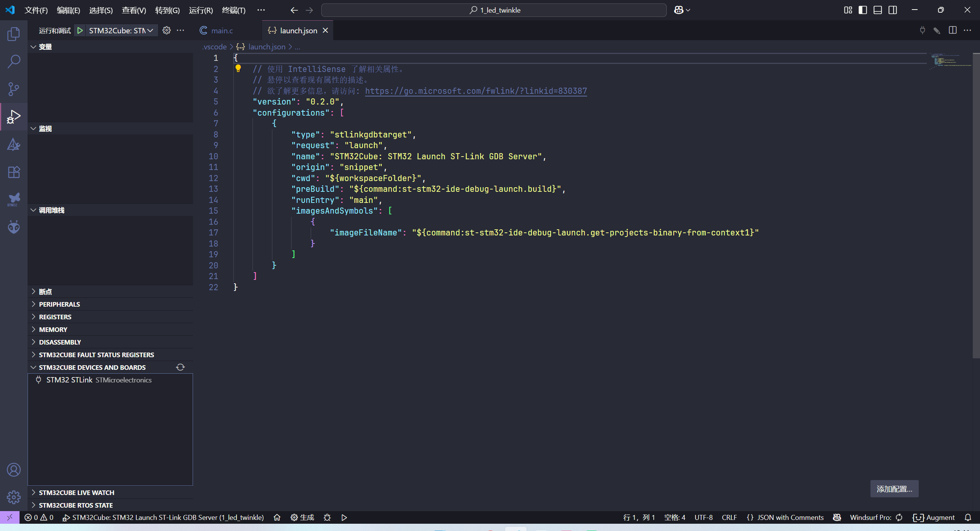The height and width of the screenshot is (531, 980).
Task: Open the Search sidebar
Action: point(14,61)
